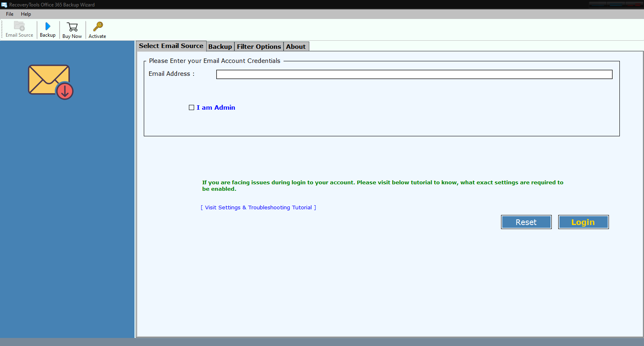Image resolution: width=644 pixels, height=346 pixels.
Task: Click the Login button
Action: tap(583, 222)
